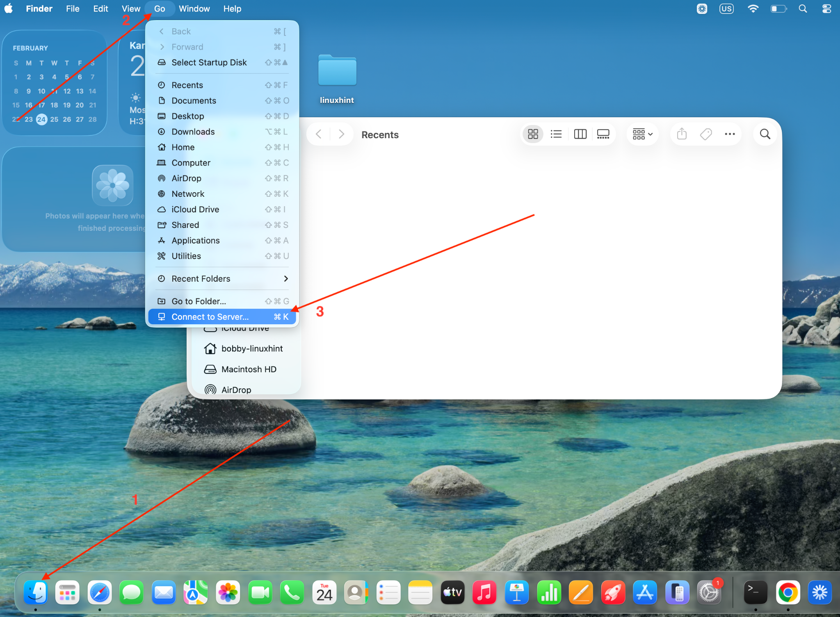Switch Finder to list view
The width and height of the screenshot is (840, 617).
[556, 134]
